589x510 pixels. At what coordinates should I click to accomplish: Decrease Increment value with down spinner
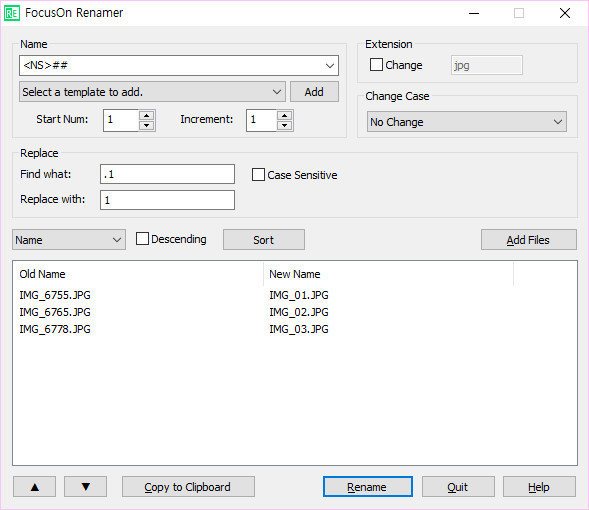tap(285, 125)
